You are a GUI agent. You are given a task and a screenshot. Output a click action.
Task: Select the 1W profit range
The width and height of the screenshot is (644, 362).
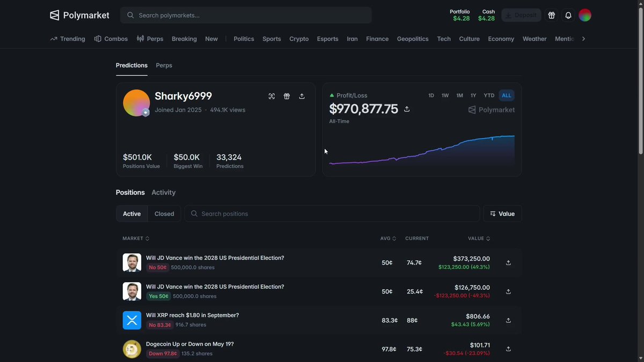[445, 95]
